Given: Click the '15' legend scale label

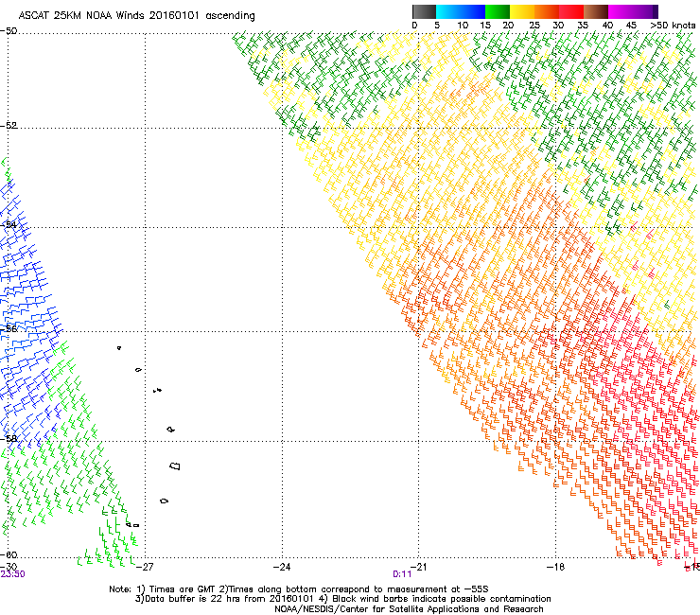Looking at the screenshot, I should pos(485,26).
